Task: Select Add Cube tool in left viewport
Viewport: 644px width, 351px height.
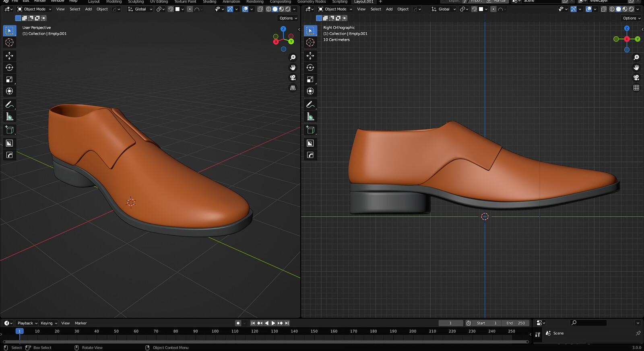Action: pyautogui.click(x=10, y=130)
